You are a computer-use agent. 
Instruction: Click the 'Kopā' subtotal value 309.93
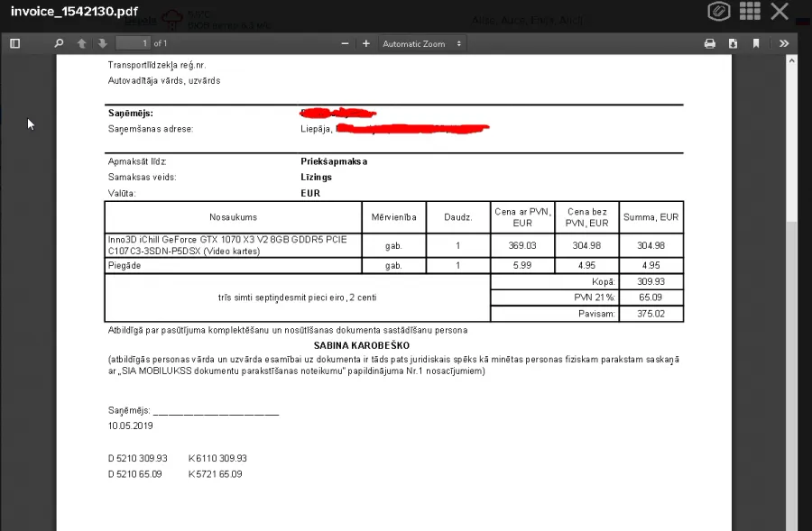(x=651, y=281)
